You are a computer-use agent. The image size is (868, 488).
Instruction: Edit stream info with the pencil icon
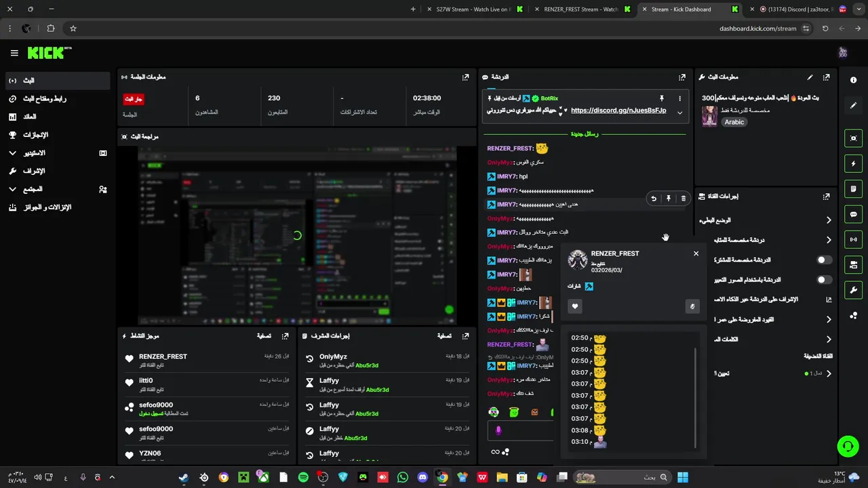pyautogui.click(x=810, y=77)
